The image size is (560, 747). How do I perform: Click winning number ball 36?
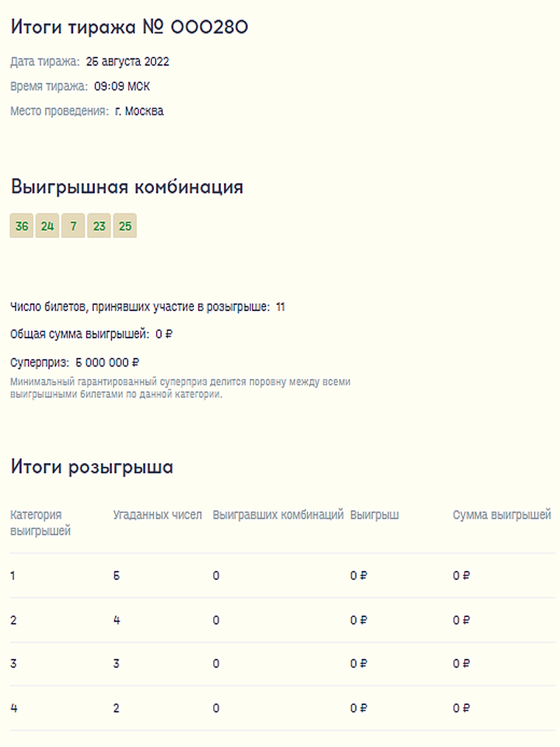[x=22, y=226]
